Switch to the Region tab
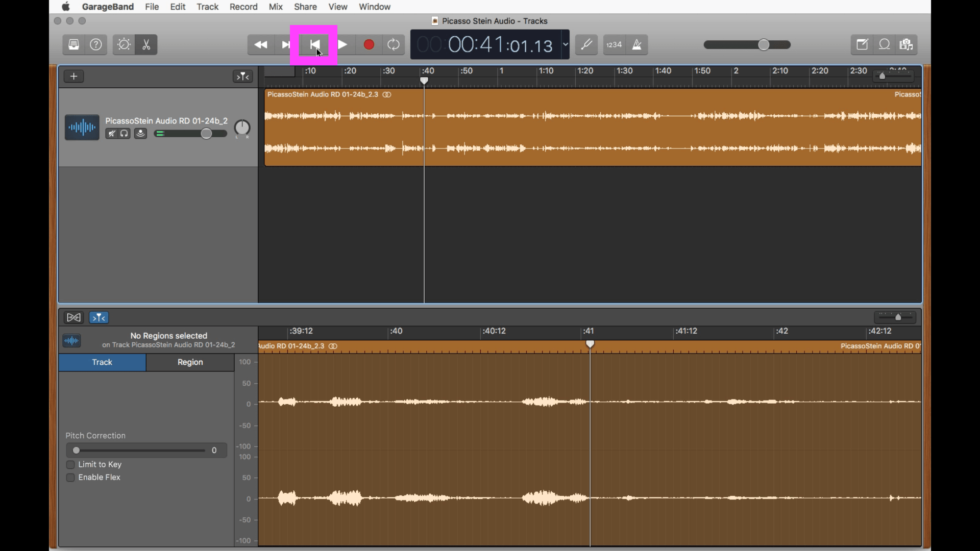 (190, 362)
